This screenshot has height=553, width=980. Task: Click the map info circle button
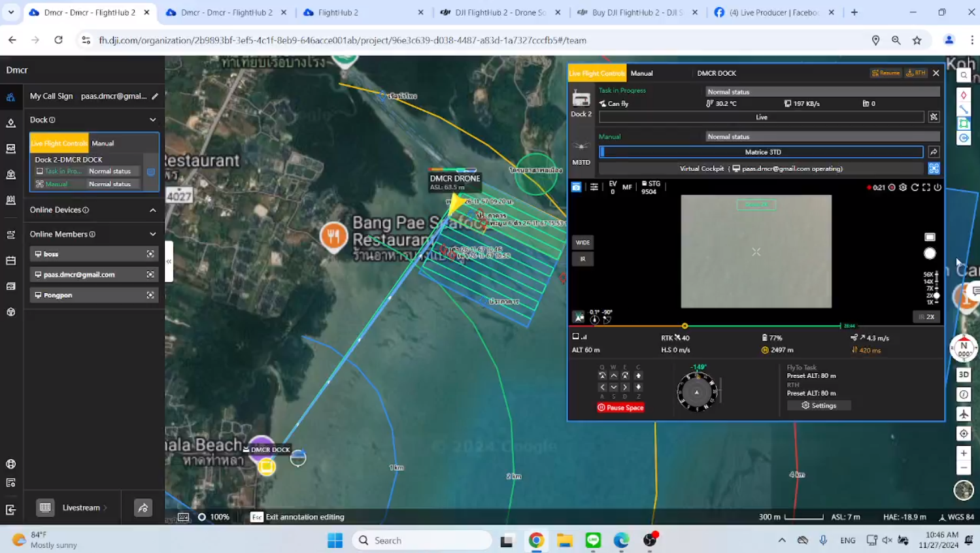(964, 394)
